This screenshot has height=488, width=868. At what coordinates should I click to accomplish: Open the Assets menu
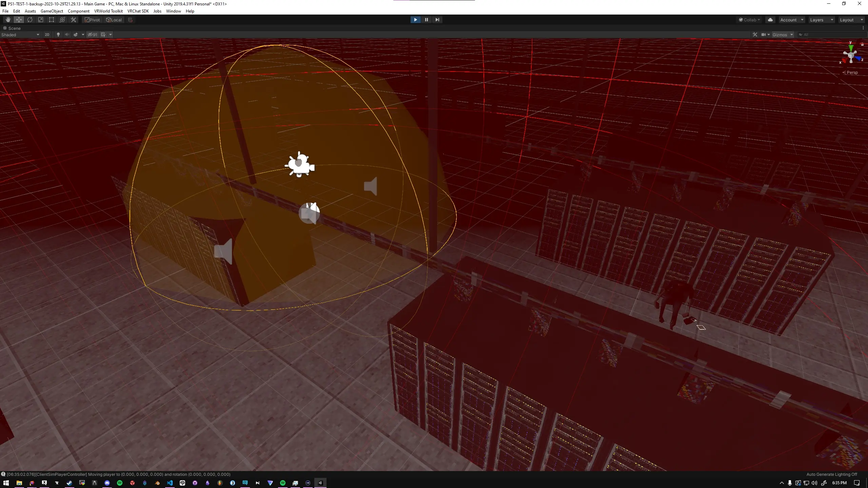[x=30, y=11]
